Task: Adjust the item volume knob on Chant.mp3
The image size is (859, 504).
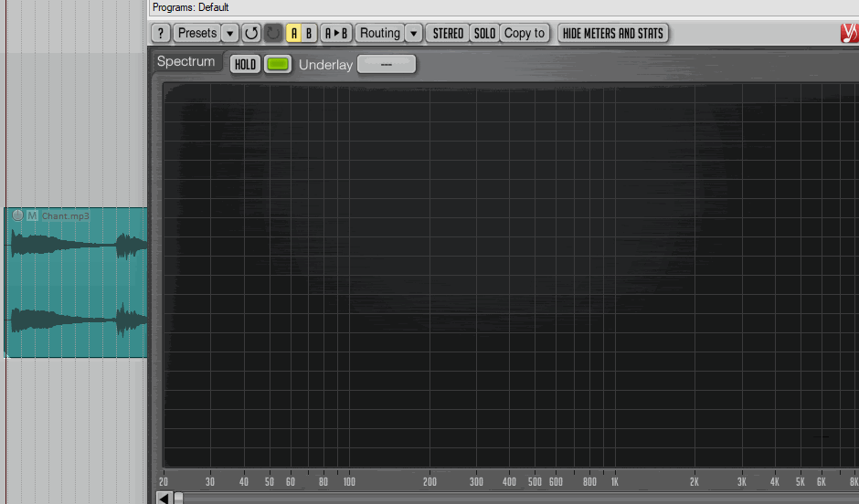Action: pyautogui.click(x=17, y=215)
